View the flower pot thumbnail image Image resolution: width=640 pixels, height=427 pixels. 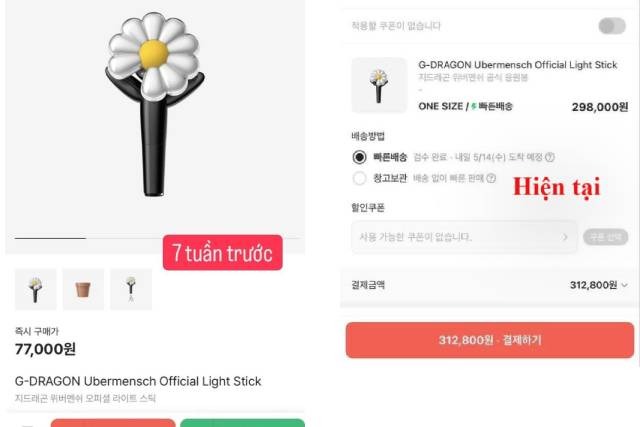pos(83,289)
